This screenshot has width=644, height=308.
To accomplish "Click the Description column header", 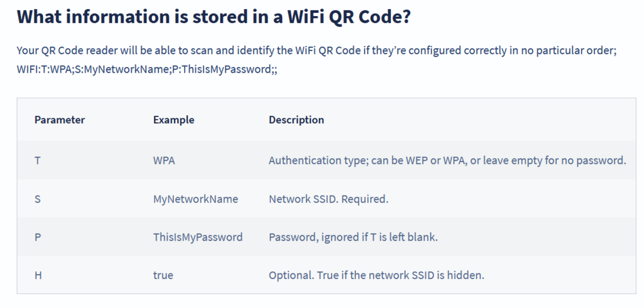I will click(296, 120).
